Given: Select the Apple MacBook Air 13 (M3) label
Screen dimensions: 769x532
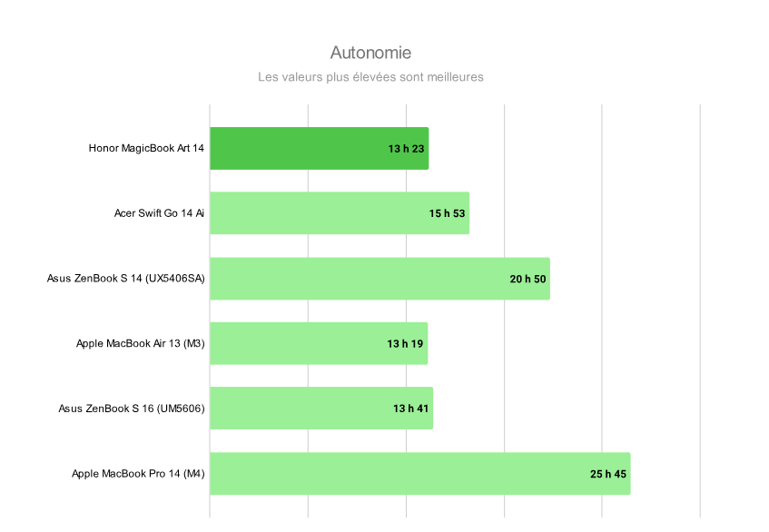Looking at the screenshot, I should 141,344.
